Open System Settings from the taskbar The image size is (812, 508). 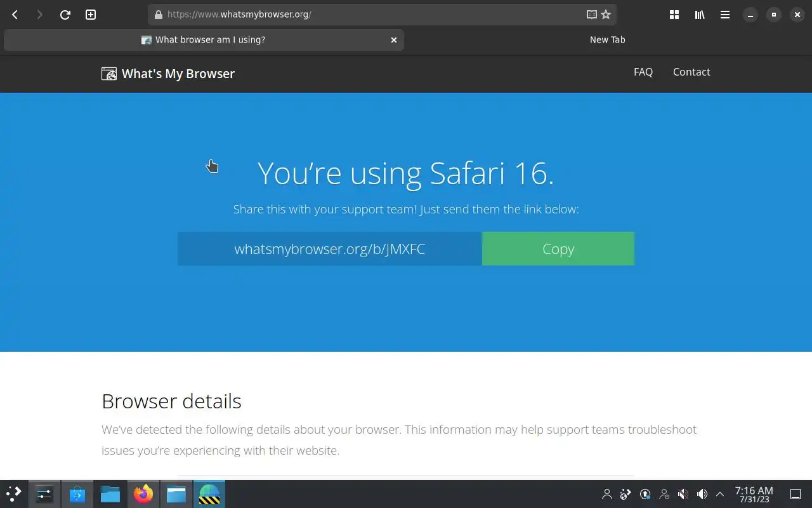(x=44, y=494)
